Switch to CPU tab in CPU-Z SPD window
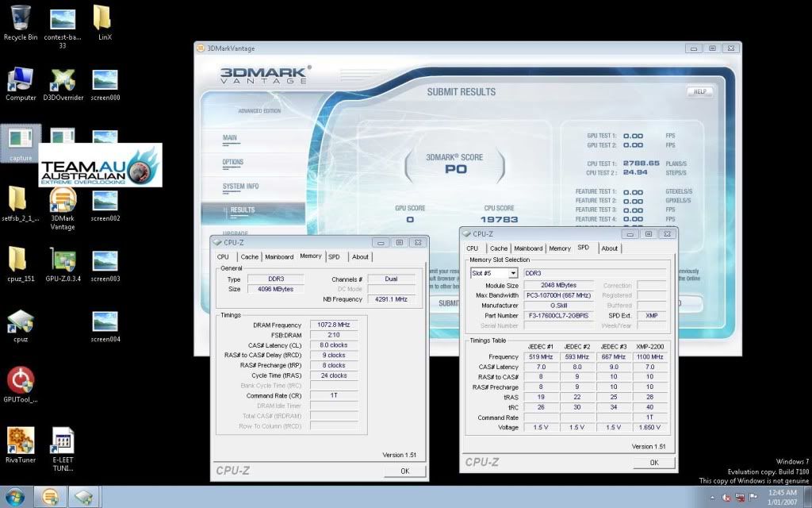 coord(473,248)
